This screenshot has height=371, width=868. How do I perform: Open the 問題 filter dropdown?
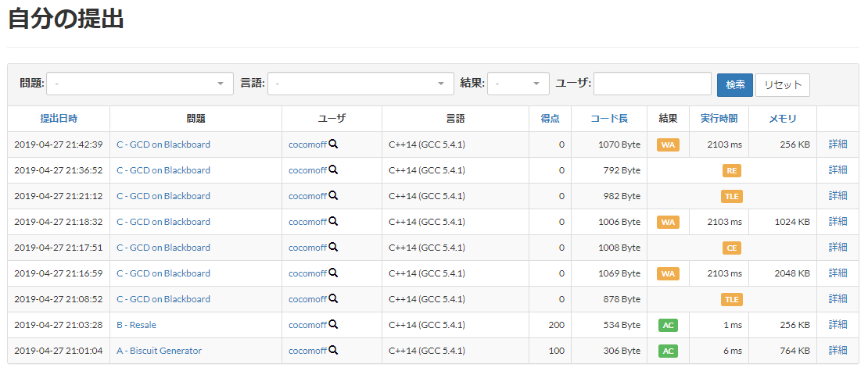pos(140,84)
